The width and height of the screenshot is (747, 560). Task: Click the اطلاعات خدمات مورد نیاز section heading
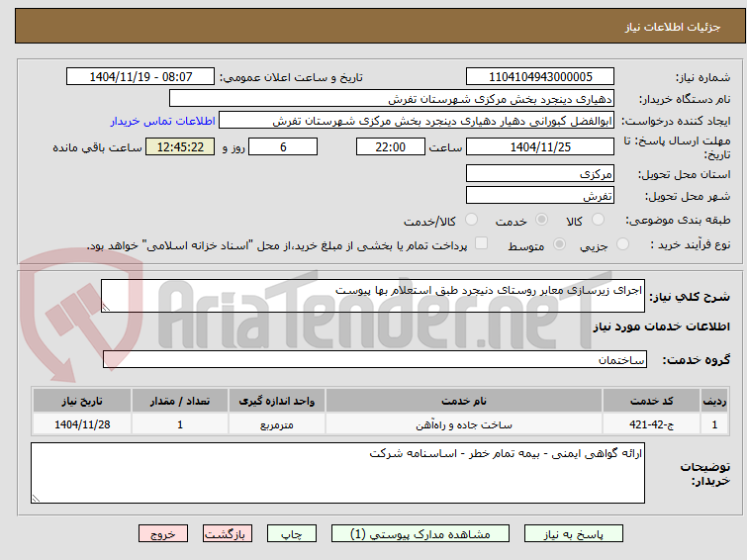661,327
